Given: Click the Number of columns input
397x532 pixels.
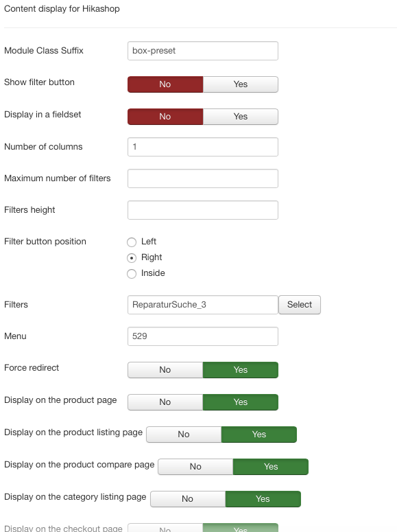Looking at the screenshot, I should (x=203, y=147).
